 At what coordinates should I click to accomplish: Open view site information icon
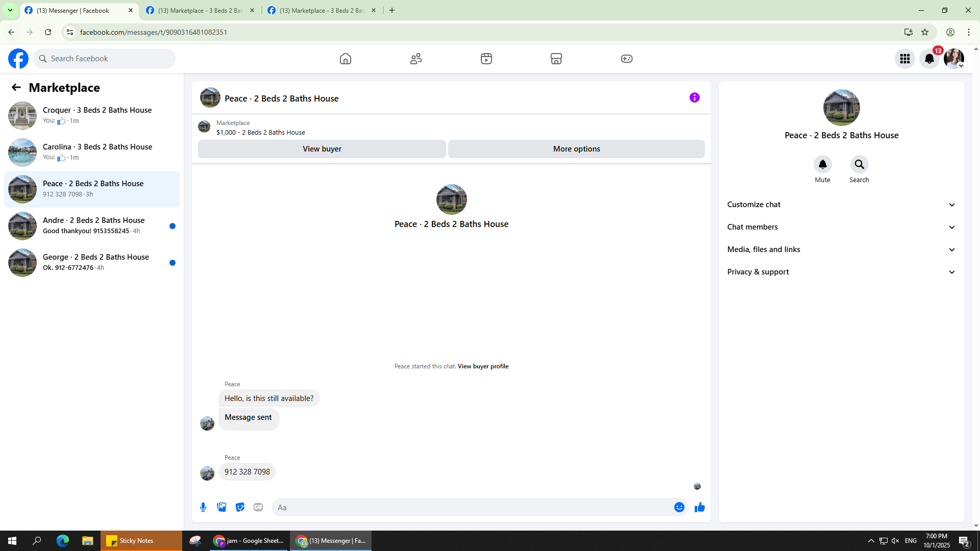coord(70,32)
